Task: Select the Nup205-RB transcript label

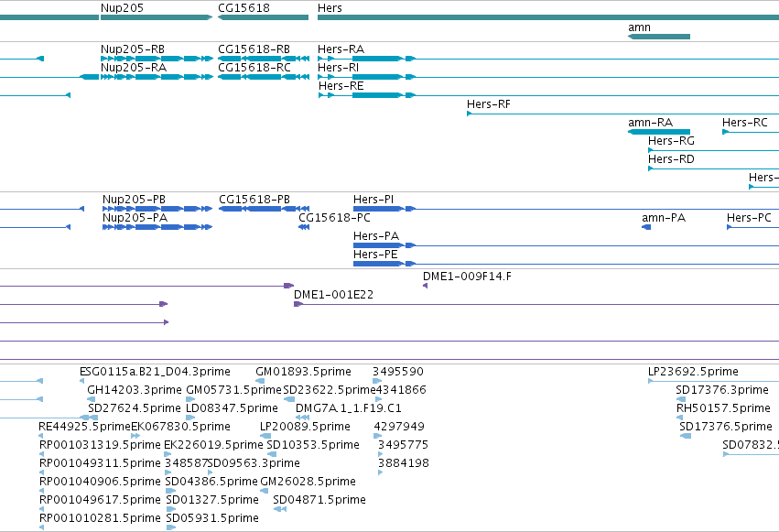Action: pyautogui.click(x=133, y=49)
